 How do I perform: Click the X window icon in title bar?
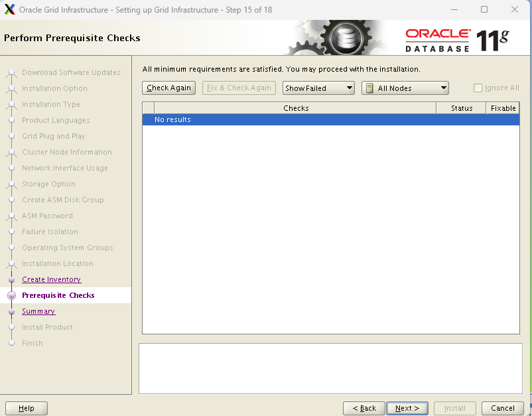[10, 9]
